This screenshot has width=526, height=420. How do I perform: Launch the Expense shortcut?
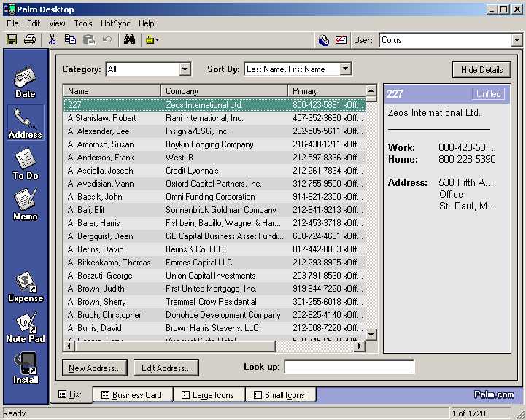tap(26, 287)
